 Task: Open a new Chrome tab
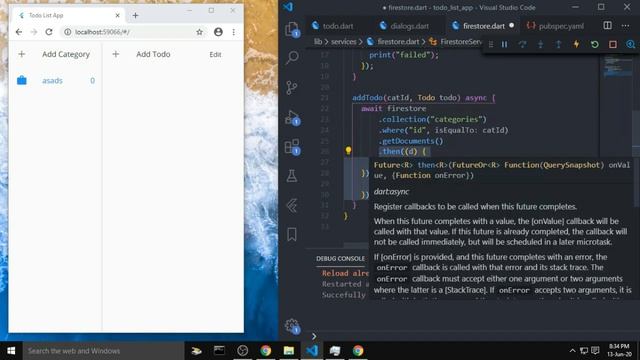pyautogui.click(x=135, y=16)
